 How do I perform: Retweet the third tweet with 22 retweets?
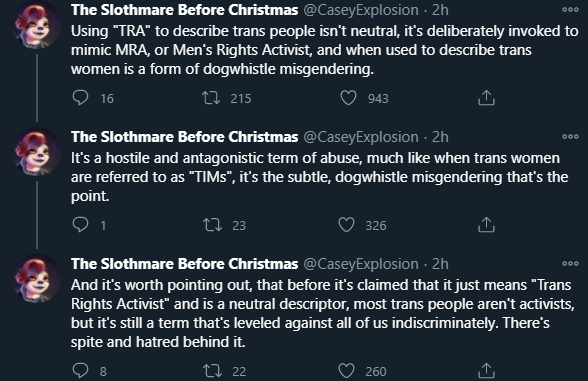(212, 370)
